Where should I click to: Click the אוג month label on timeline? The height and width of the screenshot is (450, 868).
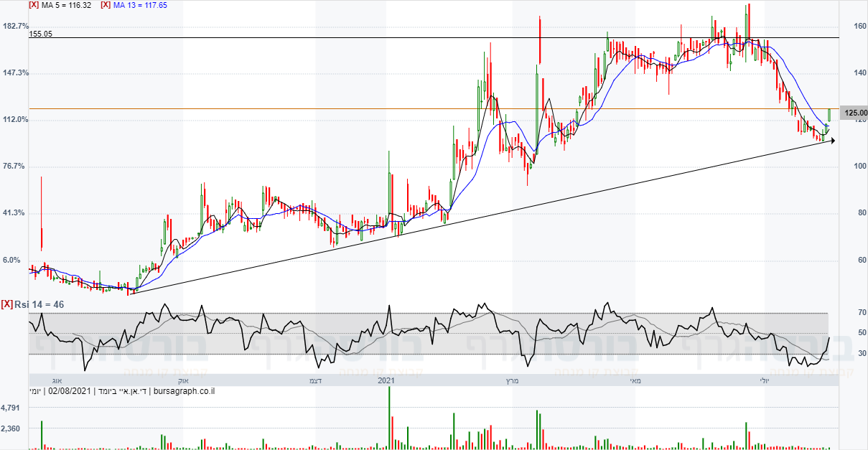(x=57, y=380)
